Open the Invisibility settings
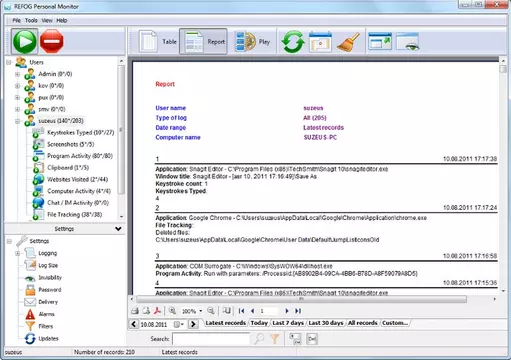511x360 pixels. pyautogui.click(x=50, y=278)
